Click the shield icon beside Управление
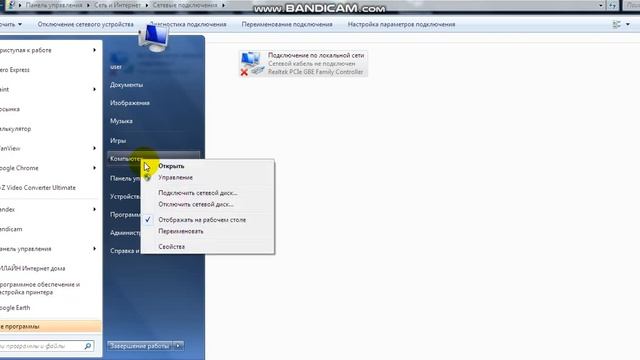 147,178
